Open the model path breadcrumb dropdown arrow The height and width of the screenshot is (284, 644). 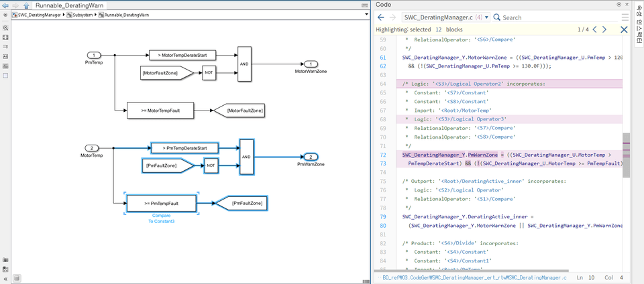366,15
